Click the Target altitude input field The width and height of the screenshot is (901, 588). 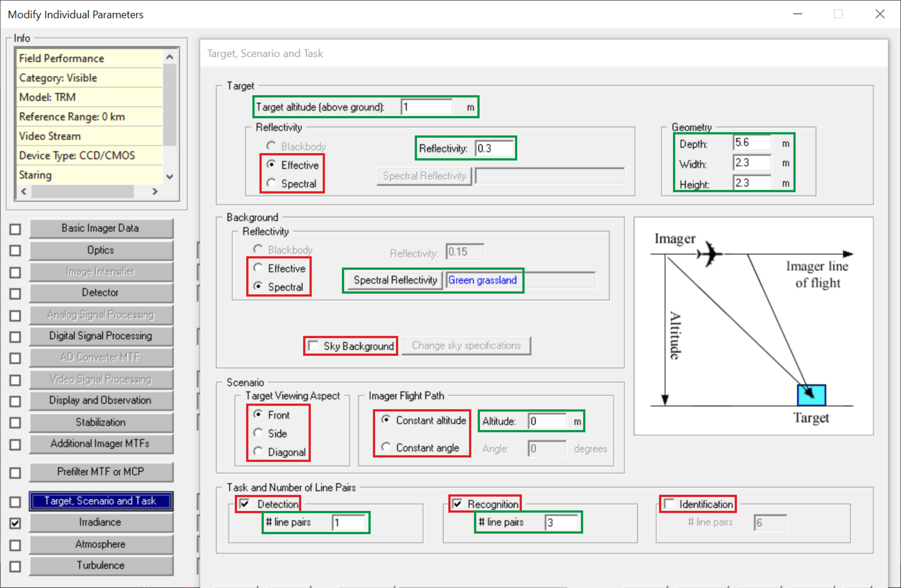point(427,107)
